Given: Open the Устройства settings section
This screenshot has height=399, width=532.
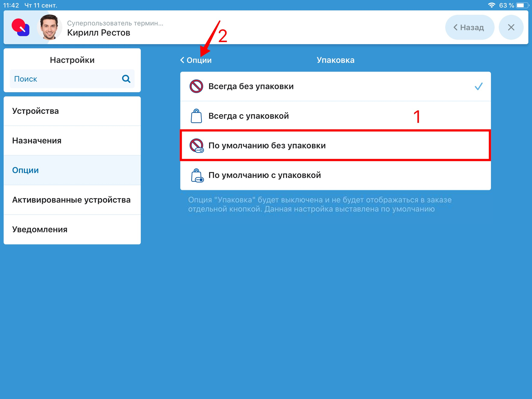Looking at the screenshot, I should [x=72, y=111].
